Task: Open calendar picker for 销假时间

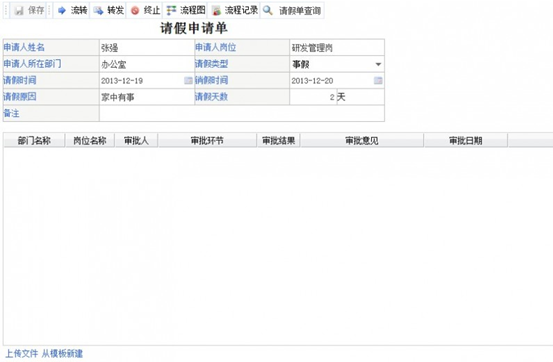Action: [378, 80]
